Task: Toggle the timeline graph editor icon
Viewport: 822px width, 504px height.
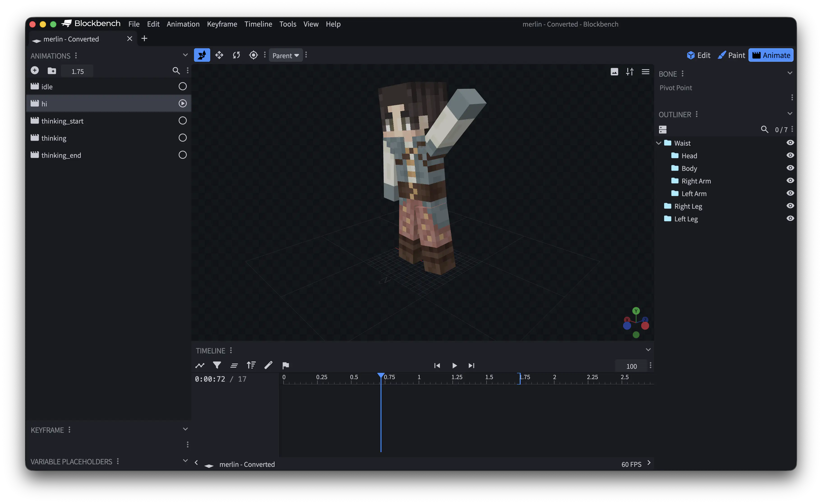Action: (200, 365)
